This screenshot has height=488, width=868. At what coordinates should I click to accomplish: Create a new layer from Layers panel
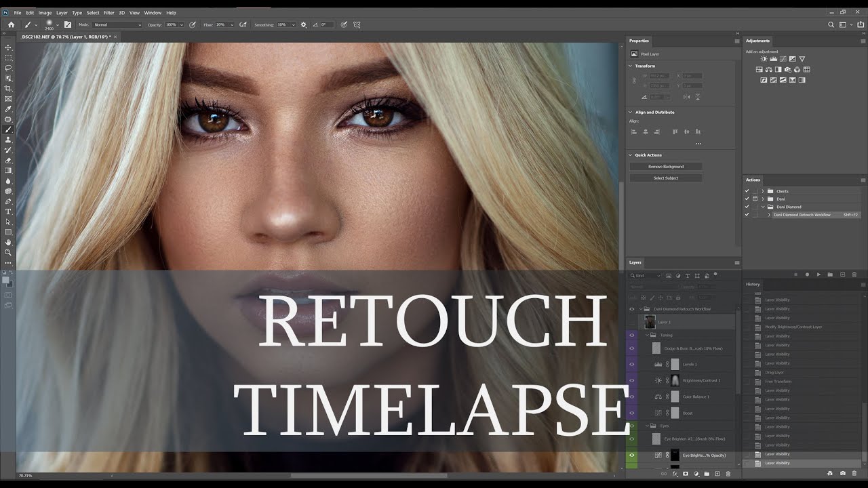pyautogui.click(x=717, y=474)
